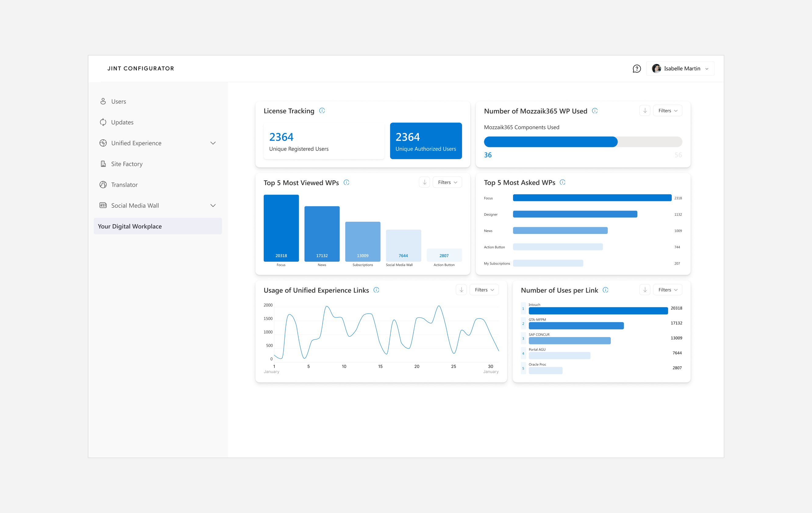812x513 pixels.
Task: Expand the Unified Experience sidebar section
Action: pos(213,143)
